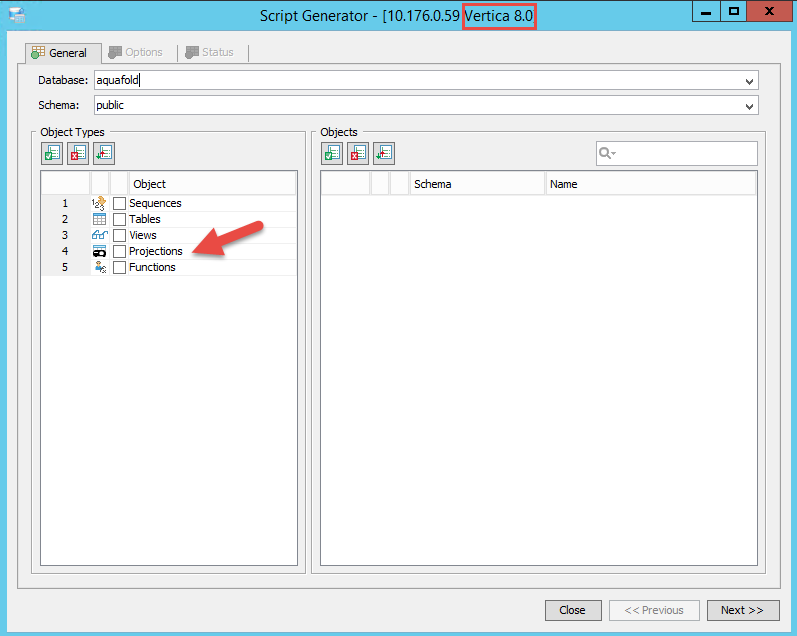Click the Object column header
This screenshot has height=636, width=797.
tap(212, 184)
